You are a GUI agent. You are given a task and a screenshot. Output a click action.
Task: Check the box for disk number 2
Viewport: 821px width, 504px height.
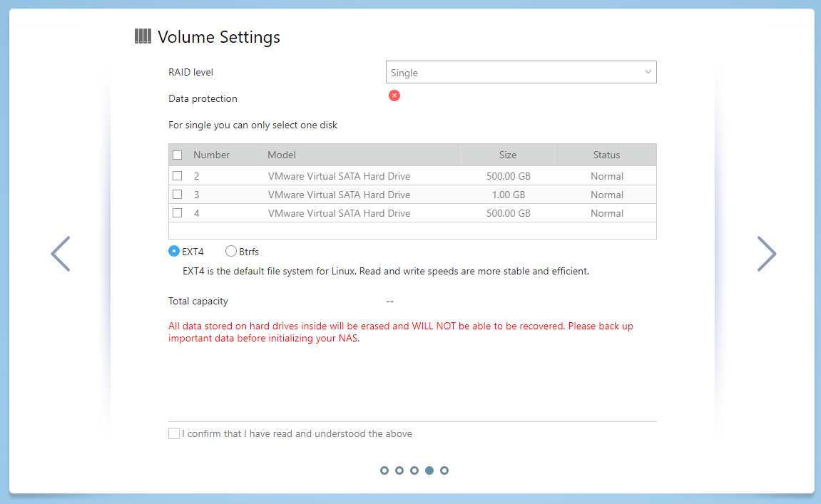[x=178, y=176]
